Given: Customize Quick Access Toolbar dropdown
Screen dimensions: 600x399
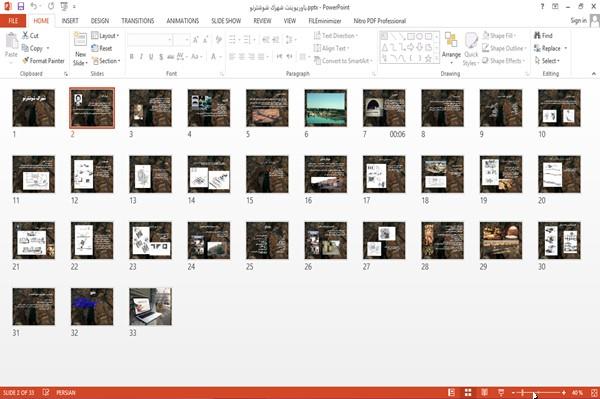Looking at the screenshot, I should [x=74, y=7].
